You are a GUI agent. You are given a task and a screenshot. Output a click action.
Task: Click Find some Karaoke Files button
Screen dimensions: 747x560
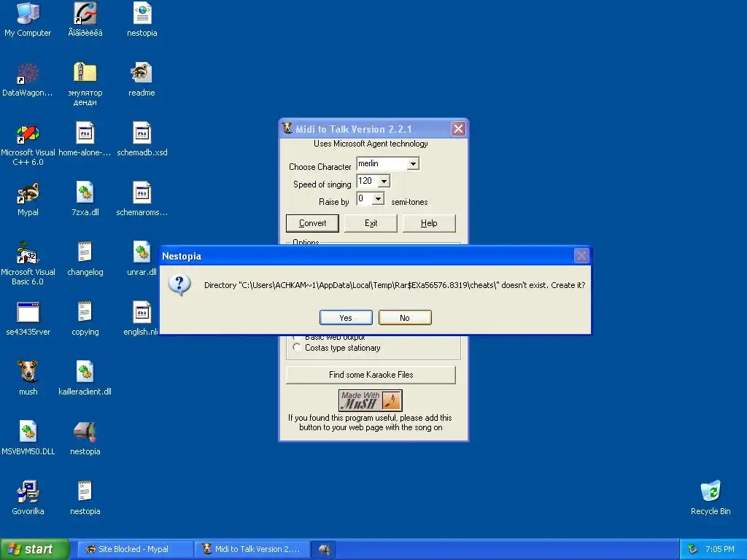[x=371, y=375]
